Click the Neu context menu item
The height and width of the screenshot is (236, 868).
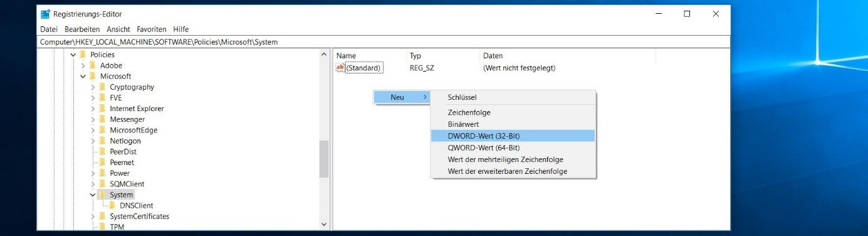(402, 97)
